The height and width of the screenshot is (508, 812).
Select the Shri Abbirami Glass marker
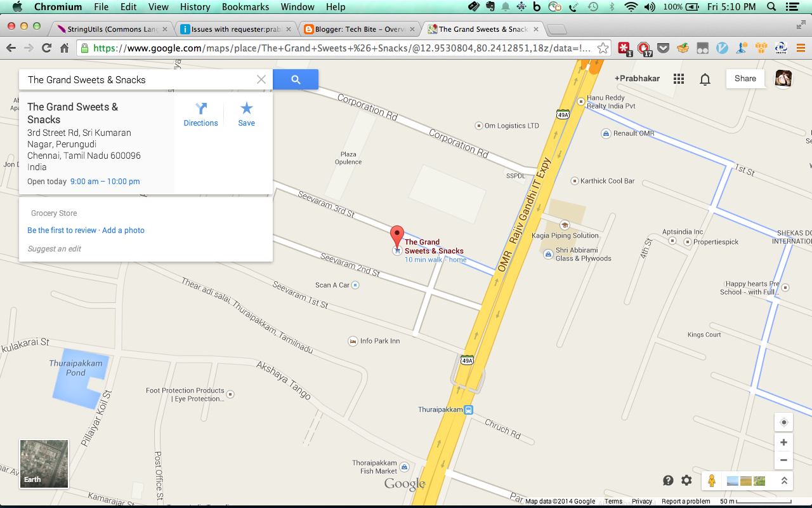tap(549, 254)
